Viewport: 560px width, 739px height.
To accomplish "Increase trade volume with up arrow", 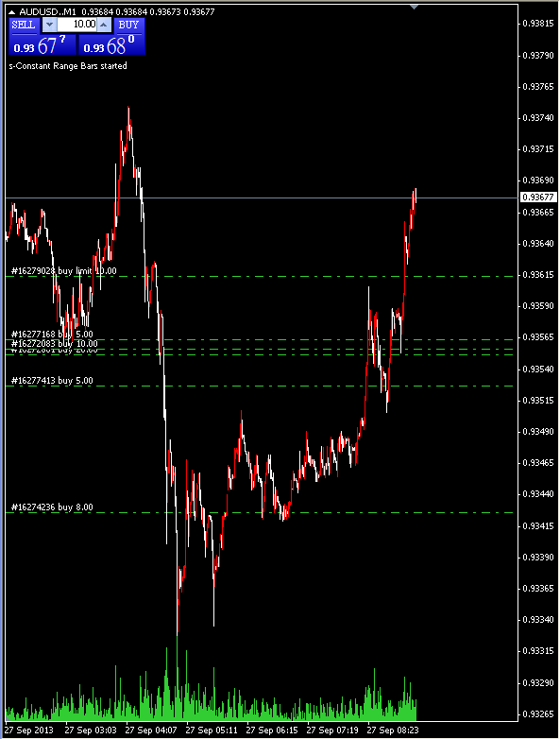I will (104, 25).
